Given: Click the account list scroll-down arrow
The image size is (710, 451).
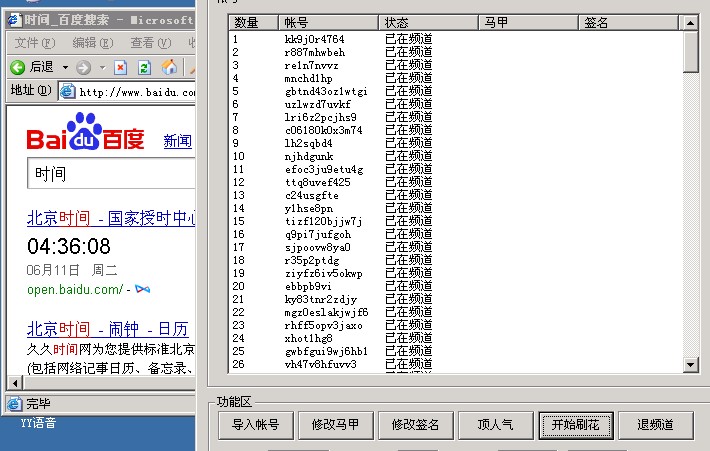Looking at the screenshot, I should [690, 365].
